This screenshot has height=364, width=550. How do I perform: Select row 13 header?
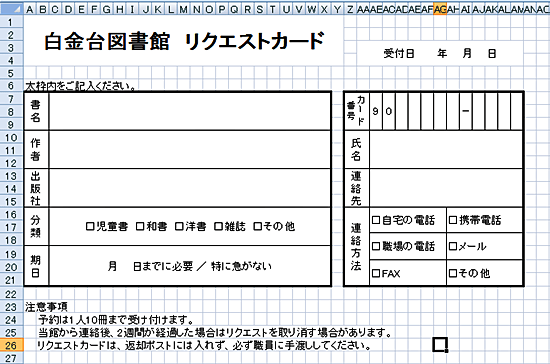coord(12,176)
